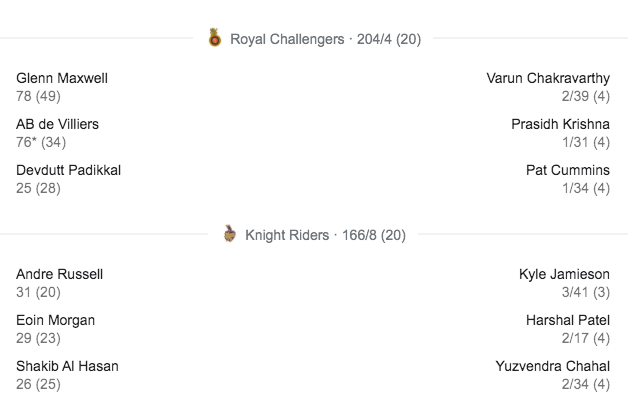Click Jamieson's 3/41 (3) bowling figures
The image size is (628, 417).
tap(585, 292)
